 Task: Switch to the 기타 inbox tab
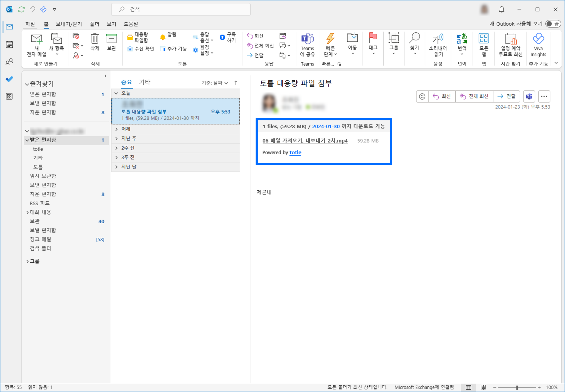[144, 82]
